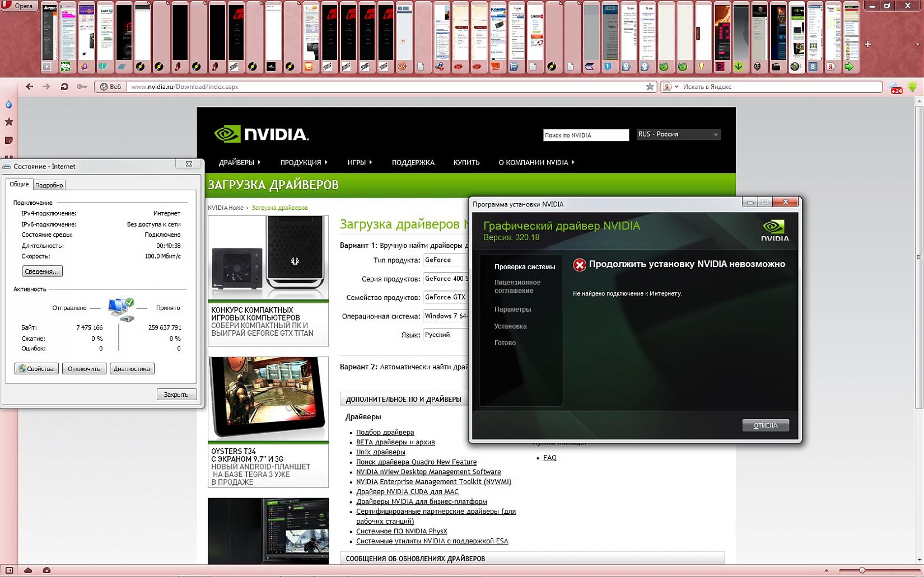Viewport: 924px width, 577px height.
Task: Click the Поиск по NVIDIA search box
Action: [586, 135]
